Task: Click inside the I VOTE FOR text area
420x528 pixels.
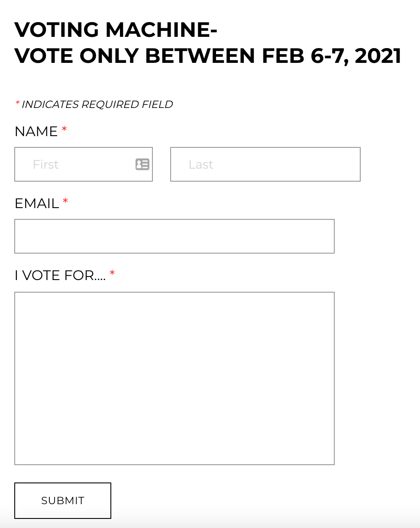Action: (x=174, y=378)
